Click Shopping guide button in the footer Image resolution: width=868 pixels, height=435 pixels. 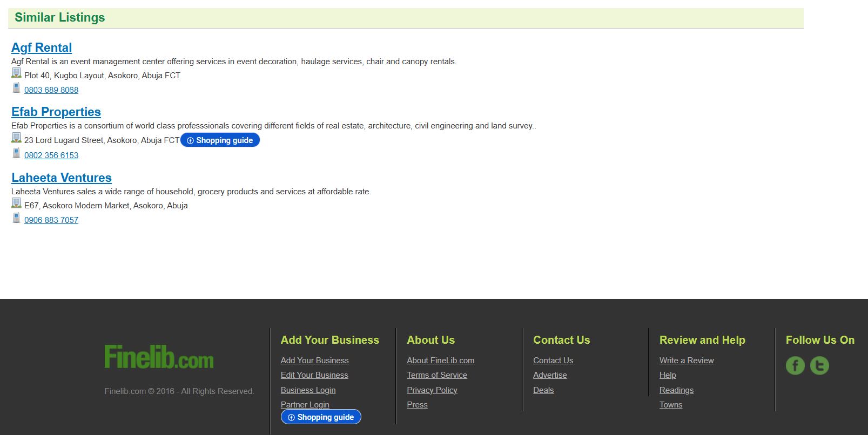point(321,417)
